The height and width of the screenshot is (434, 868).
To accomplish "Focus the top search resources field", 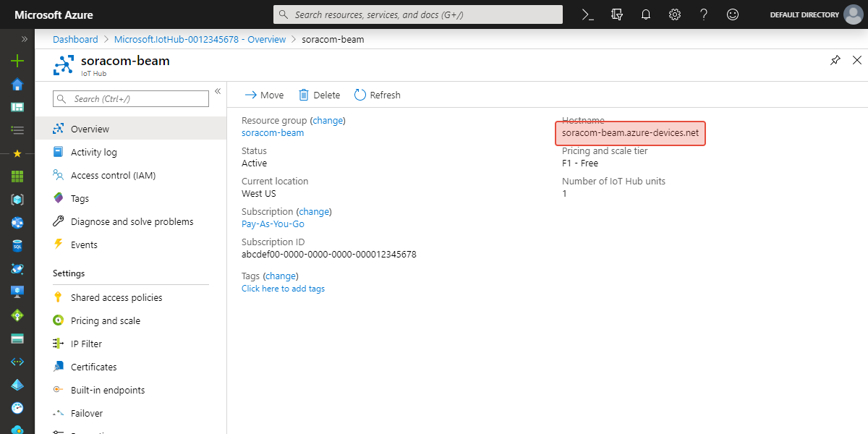I will point(418,14).
